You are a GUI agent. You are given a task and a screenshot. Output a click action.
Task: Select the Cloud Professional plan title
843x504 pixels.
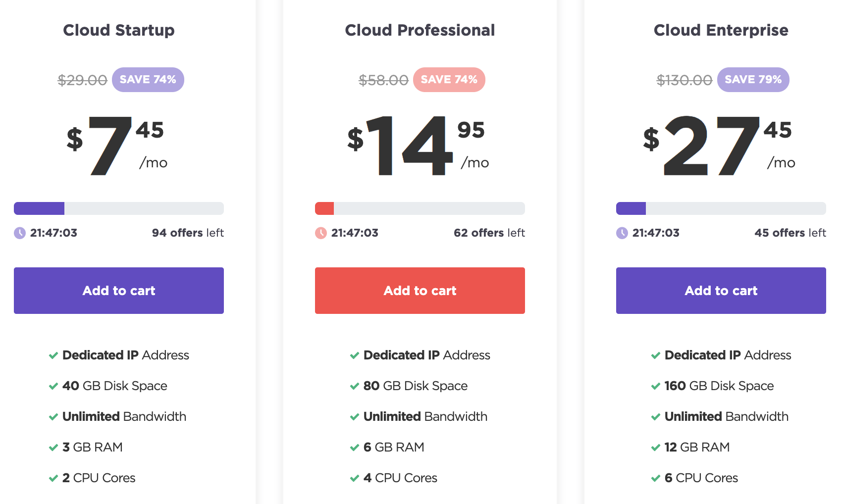click(x=420, y=30)
